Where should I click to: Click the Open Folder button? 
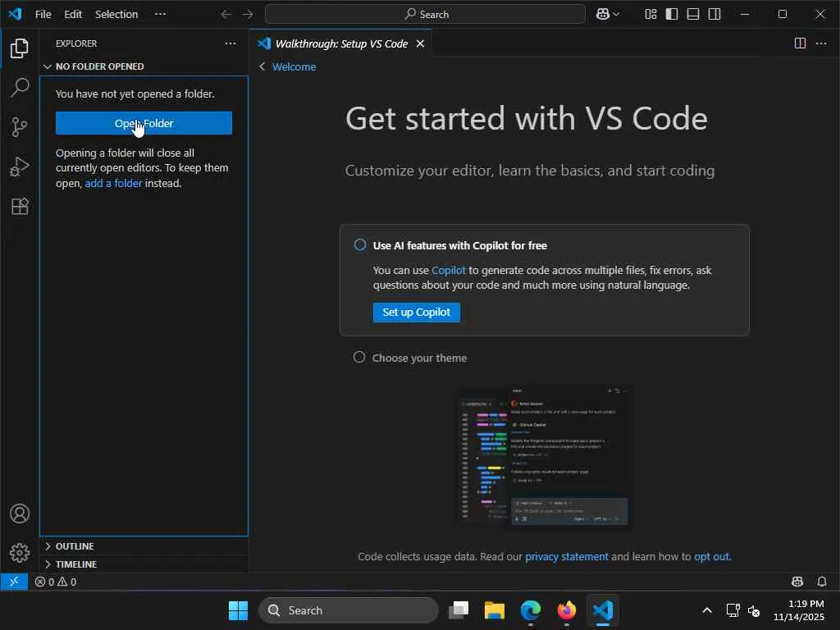pyautogui.click(x=144, y=123)
